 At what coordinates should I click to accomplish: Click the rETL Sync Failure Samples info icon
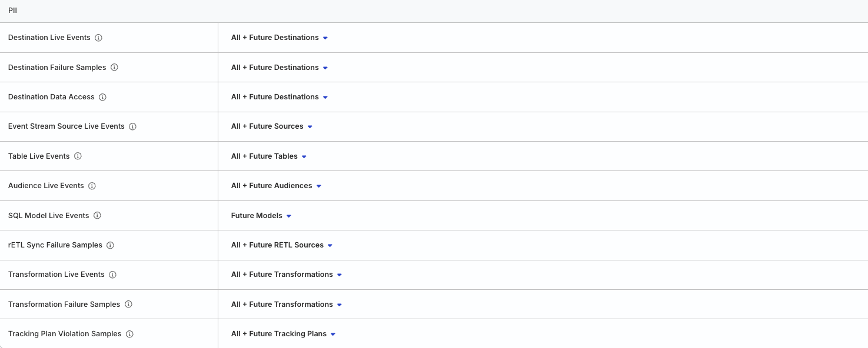(110, 245)
